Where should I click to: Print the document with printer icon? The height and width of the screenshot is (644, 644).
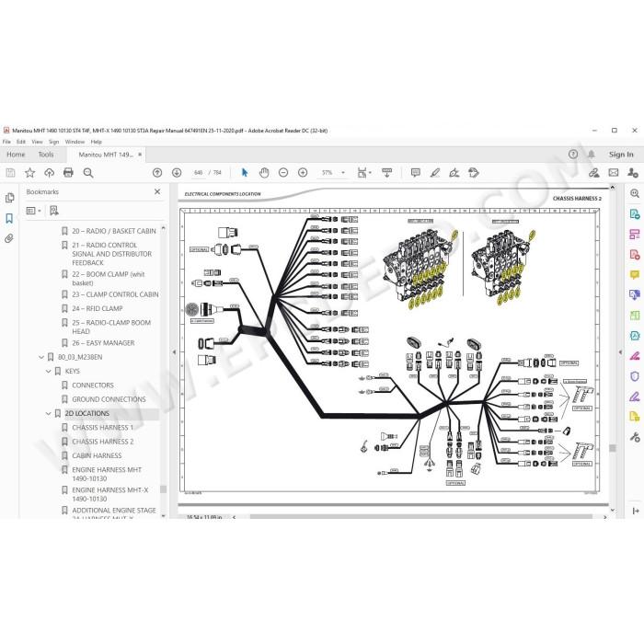coord(68,173)
